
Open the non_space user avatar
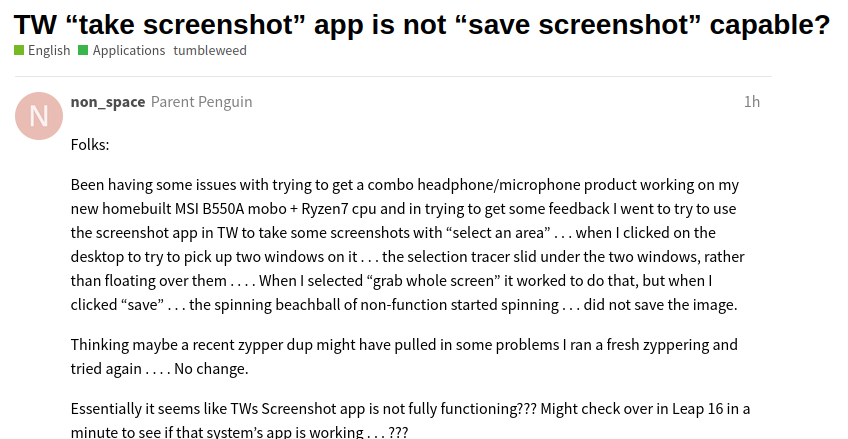click(38, 115)
